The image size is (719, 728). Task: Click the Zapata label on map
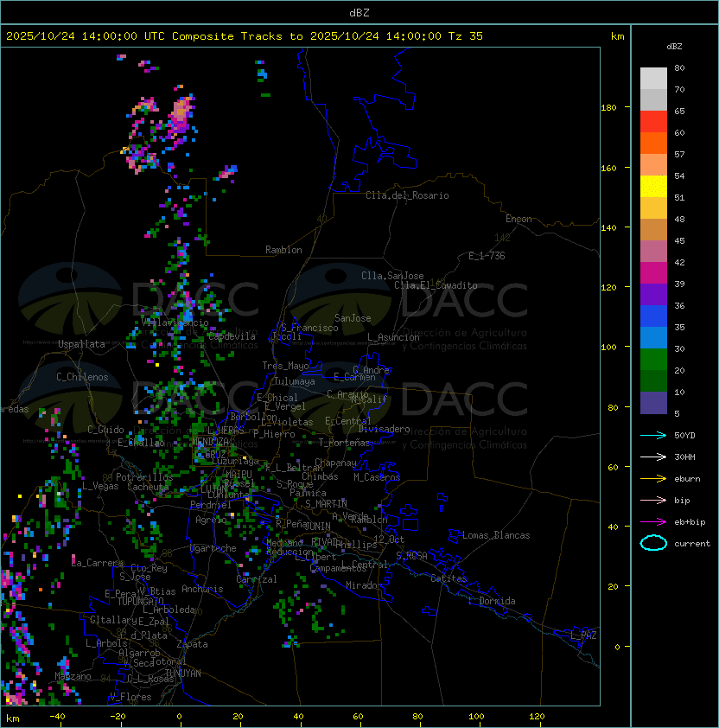coord(192,644)
